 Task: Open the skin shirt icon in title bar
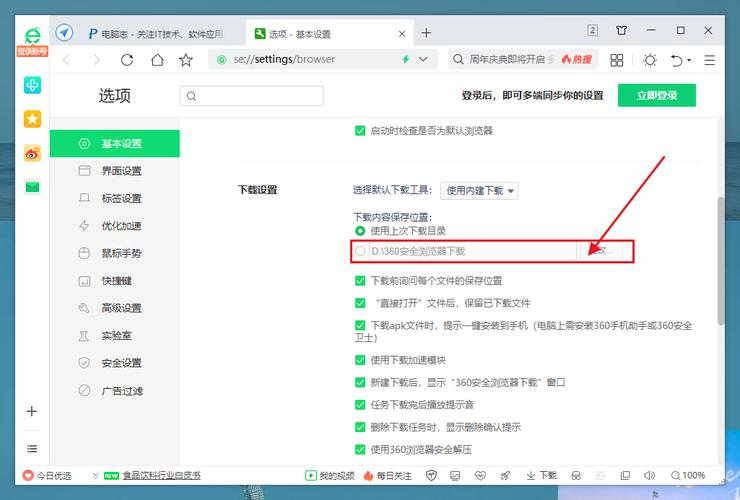(x=622, y=31)
